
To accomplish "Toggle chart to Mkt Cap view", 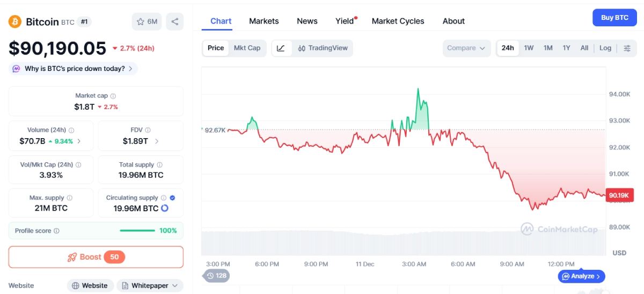I will (247, 48).
